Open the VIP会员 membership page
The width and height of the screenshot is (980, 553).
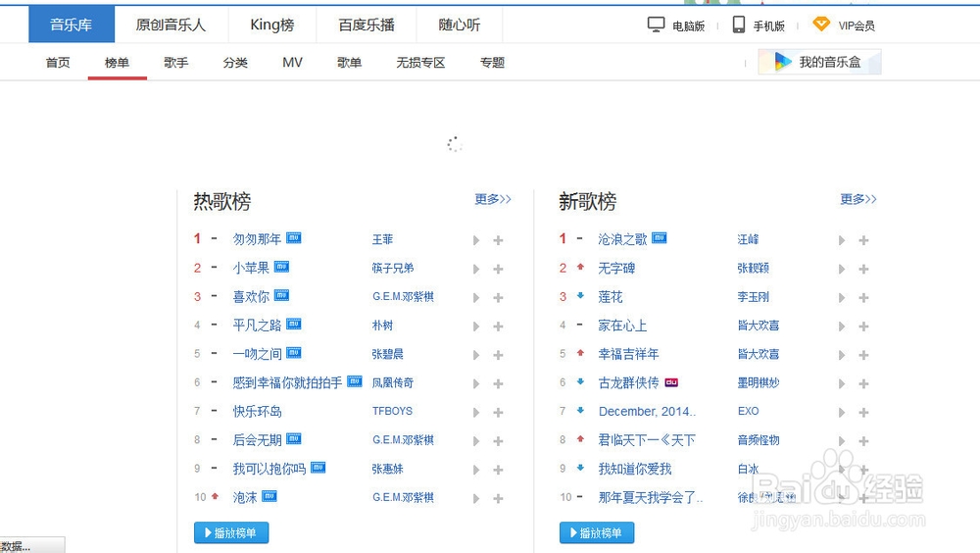pyautogui.click(x=844, y=25)
